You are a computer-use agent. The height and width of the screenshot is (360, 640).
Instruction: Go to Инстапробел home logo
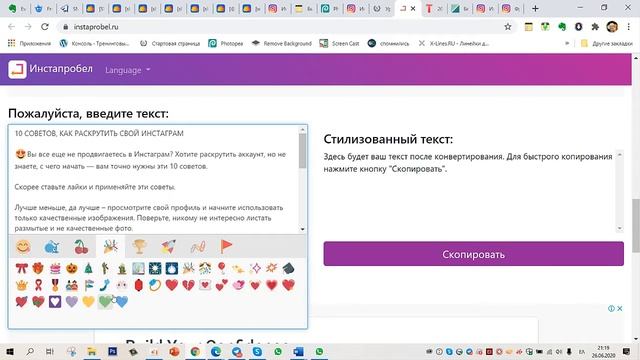51,69
